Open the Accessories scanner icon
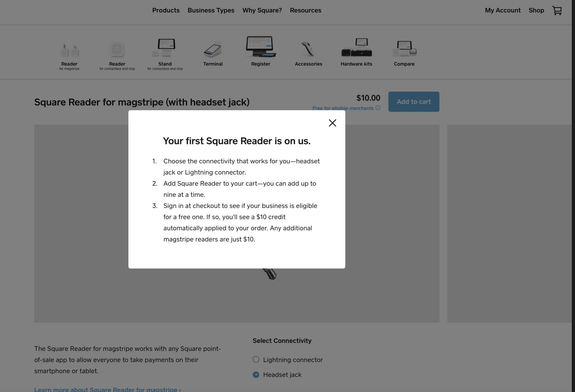The image size is (575, 392). click(308, 49)
